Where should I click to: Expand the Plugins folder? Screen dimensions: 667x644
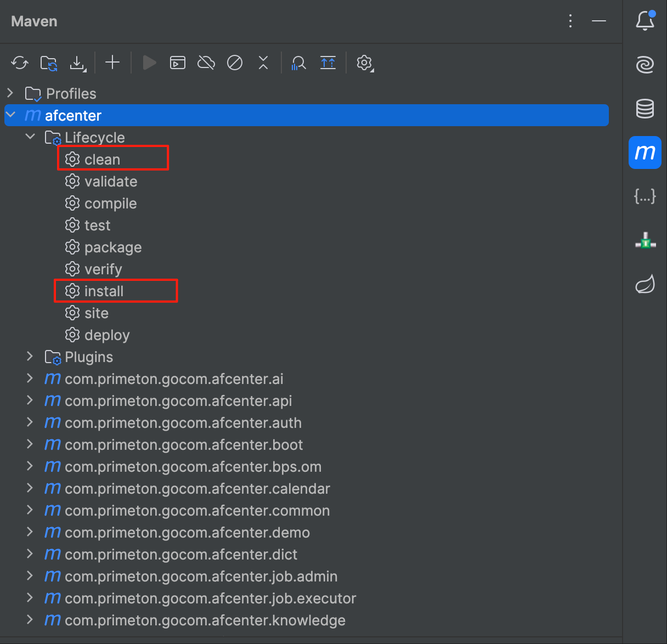[x=30, y=357]
